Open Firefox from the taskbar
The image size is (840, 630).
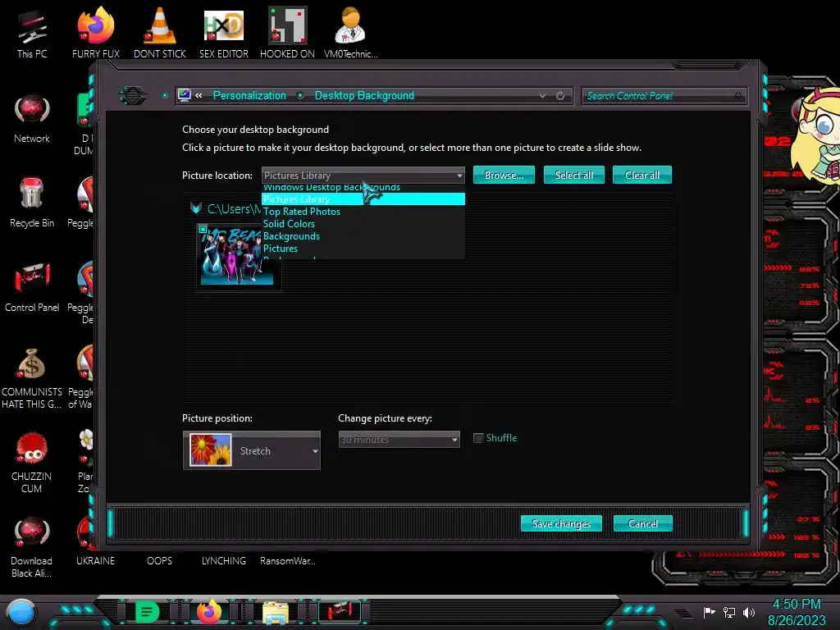coord(209,612)
